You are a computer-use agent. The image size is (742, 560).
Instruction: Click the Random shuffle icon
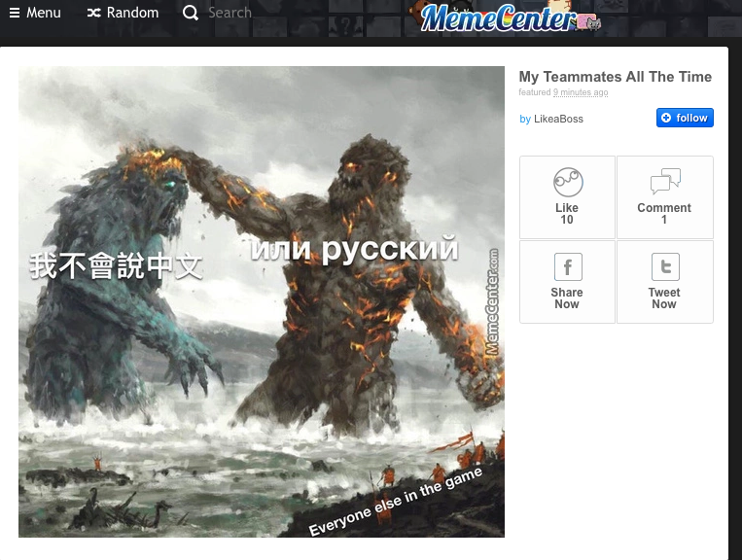(93, 13)
